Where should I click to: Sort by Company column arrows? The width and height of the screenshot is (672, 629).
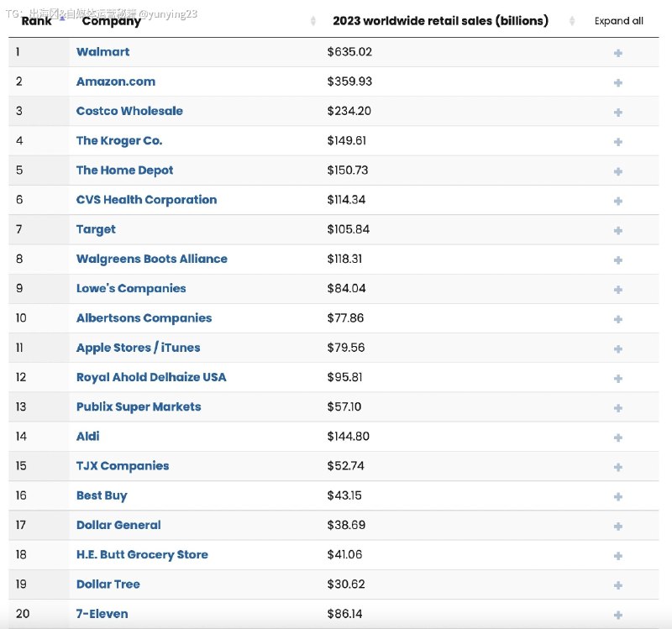[312, 20]
